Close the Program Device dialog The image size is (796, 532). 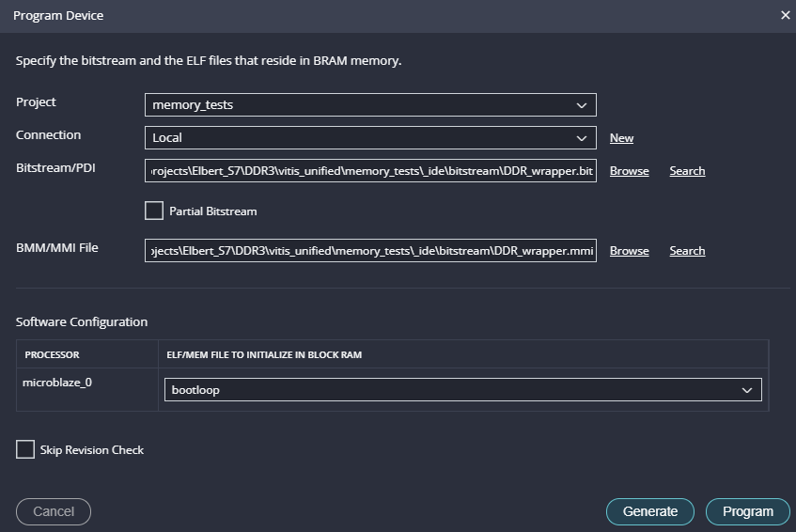tap(785, 15)
